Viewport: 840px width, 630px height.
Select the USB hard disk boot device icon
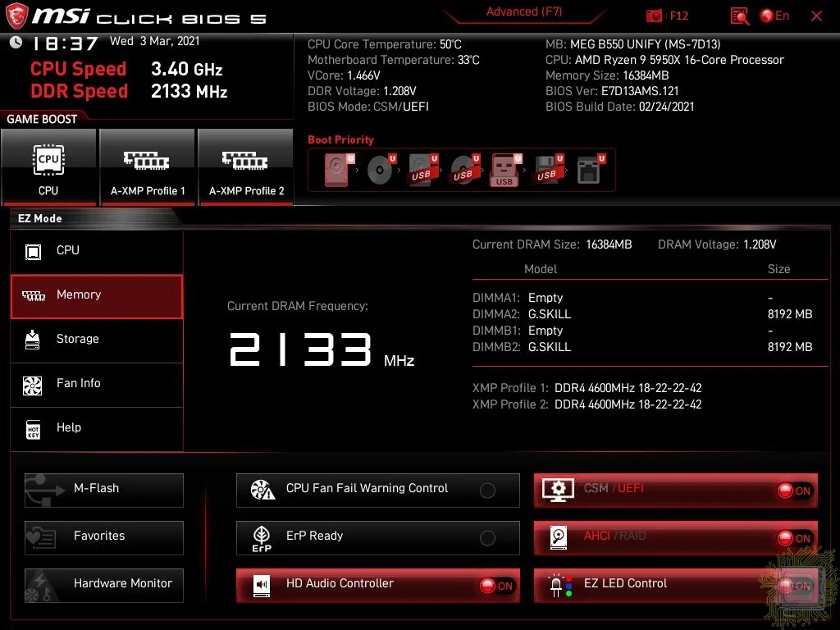point(422,170)
